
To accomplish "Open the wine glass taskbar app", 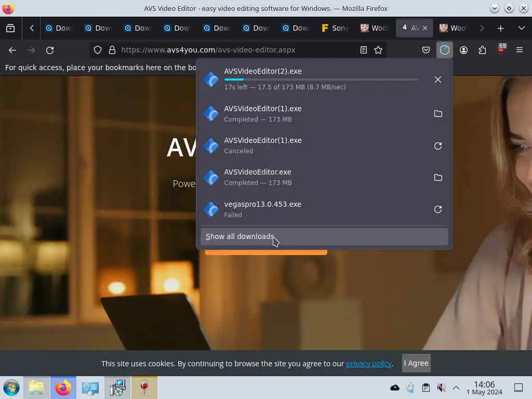I will click(144, 388).
